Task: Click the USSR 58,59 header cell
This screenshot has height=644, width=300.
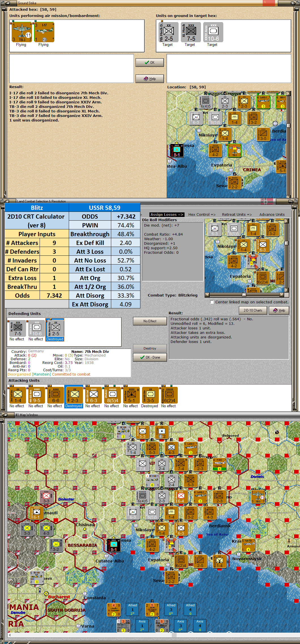Action: [x=104, y=208]
